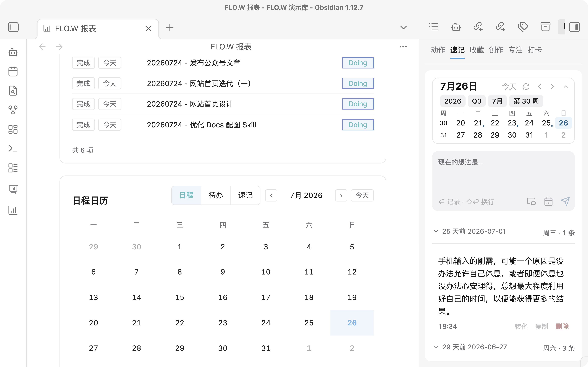Show backlinks via the incoming-link icon
This screenshot has height=367, width=588.
click(478, 27)
